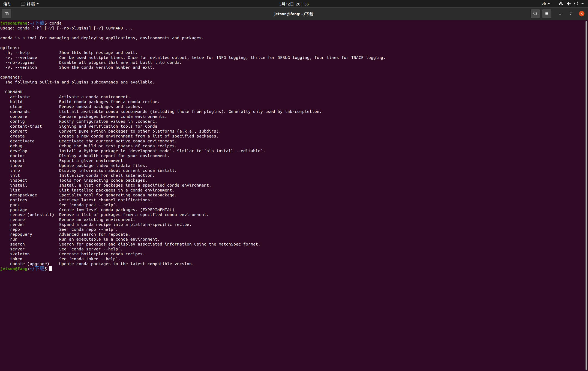Click the '-v, --verbose' option

(x=21, y=58)
